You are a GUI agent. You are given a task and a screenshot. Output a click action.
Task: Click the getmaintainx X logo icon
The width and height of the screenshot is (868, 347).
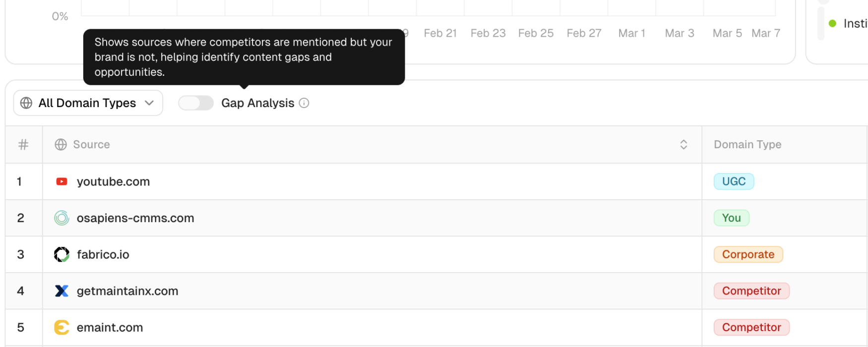click(x=62, y=291)
